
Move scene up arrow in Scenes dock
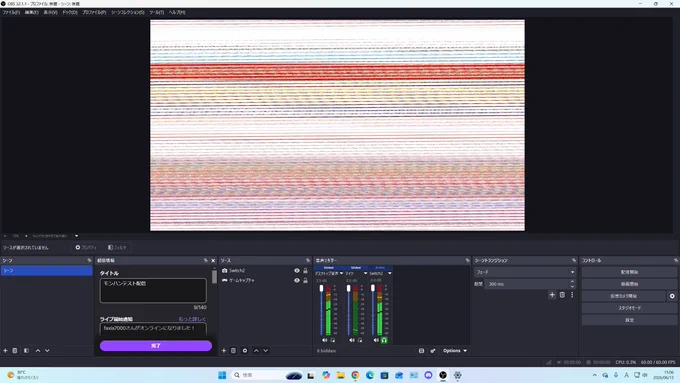38,350
